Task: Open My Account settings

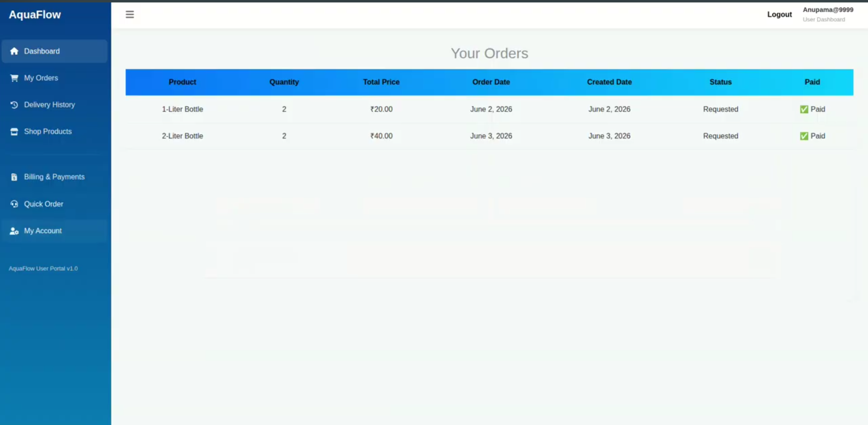Action: pyautogui.click(x=55, y=231)
